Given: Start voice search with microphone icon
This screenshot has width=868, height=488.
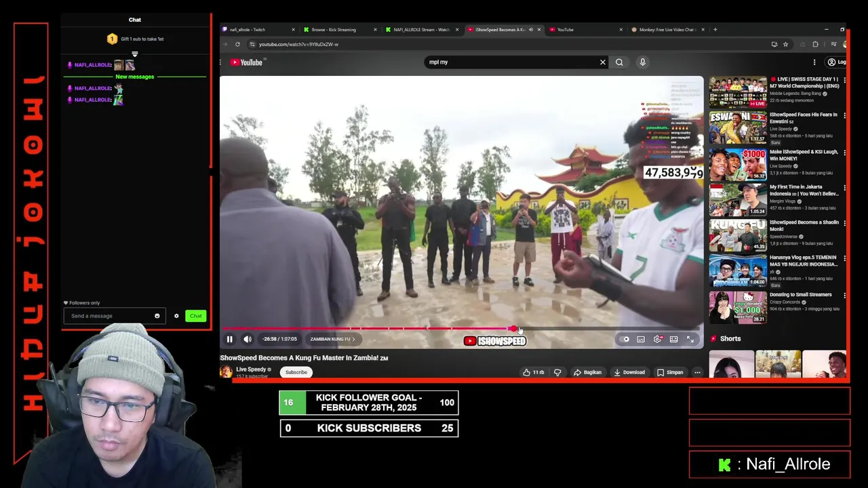Looking at the screenshot, I should (643, 62).
